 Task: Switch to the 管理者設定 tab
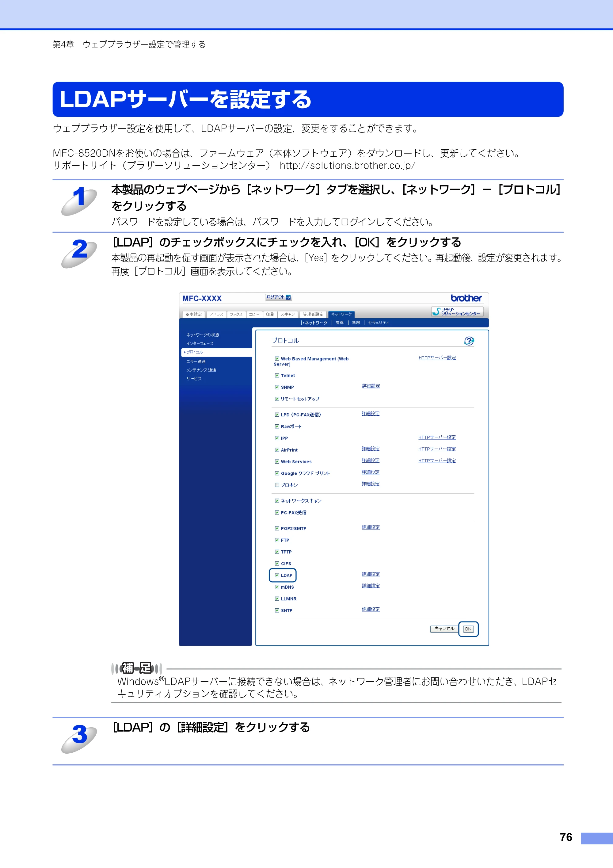coord(313,315)
